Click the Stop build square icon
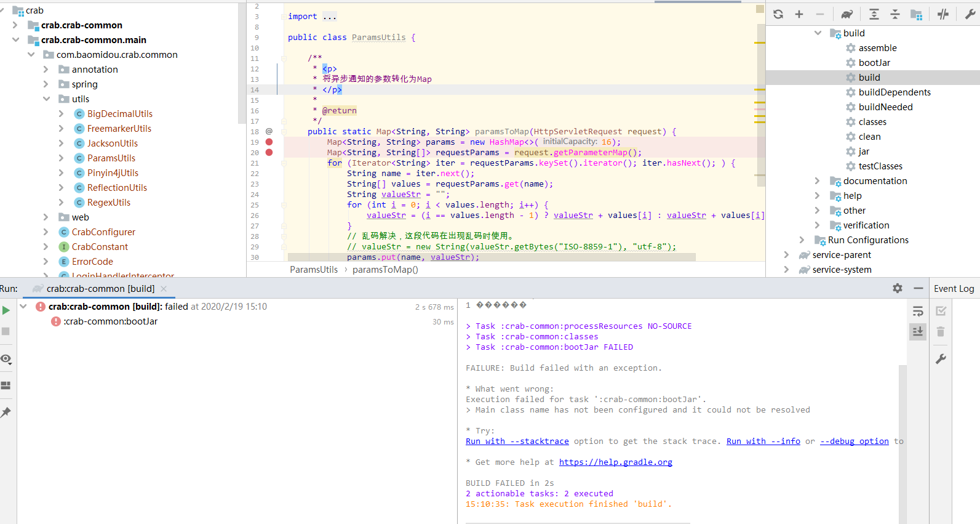 (x=6, y=331)
